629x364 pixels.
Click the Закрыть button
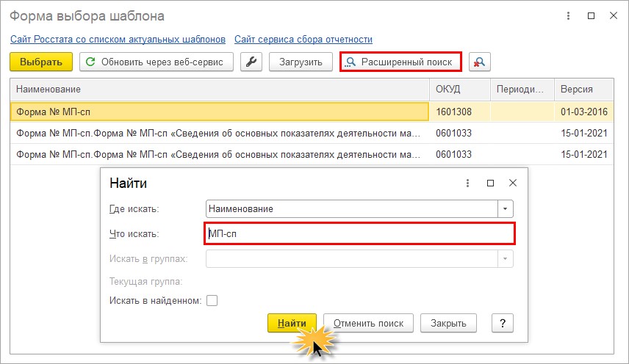click(448, 323)
